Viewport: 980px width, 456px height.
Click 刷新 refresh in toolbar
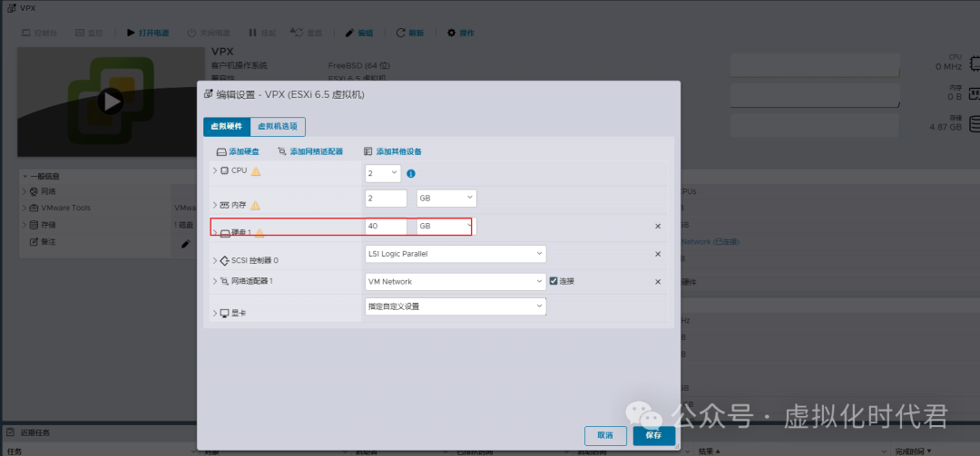coord(410,34)
